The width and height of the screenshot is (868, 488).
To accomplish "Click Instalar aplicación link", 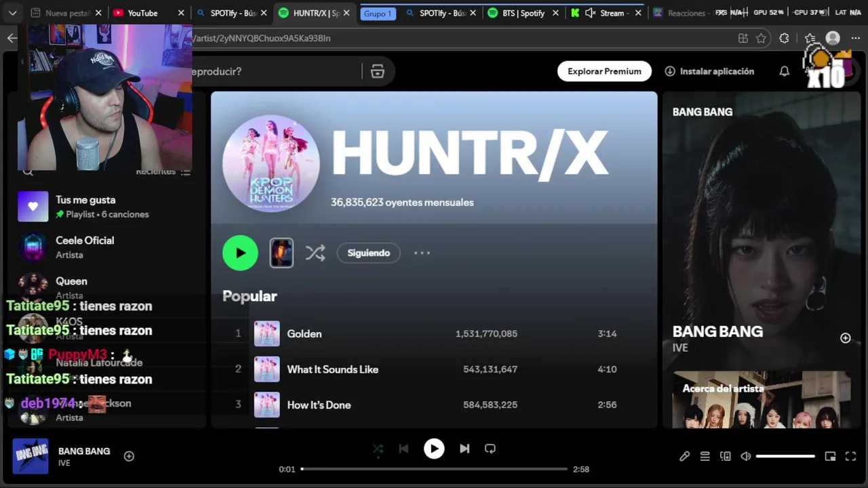I will coord(709,71).
